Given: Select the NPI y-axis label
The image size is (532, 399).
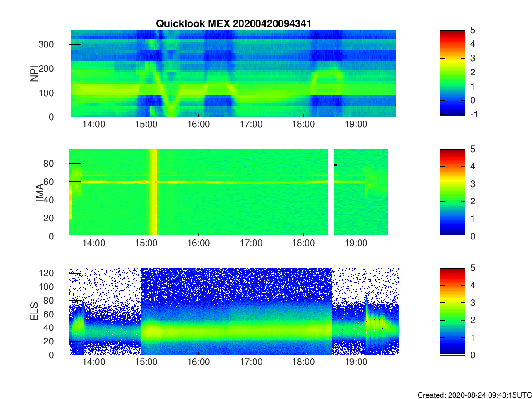Looking at the screenshot, I should pos(35,74).
